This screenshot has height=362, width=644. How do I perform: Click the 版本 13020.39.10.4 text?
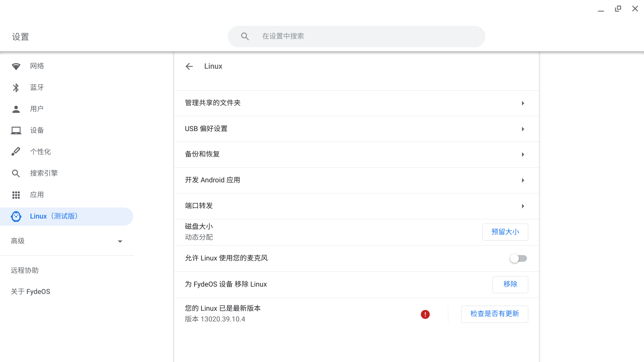[215, 319]
